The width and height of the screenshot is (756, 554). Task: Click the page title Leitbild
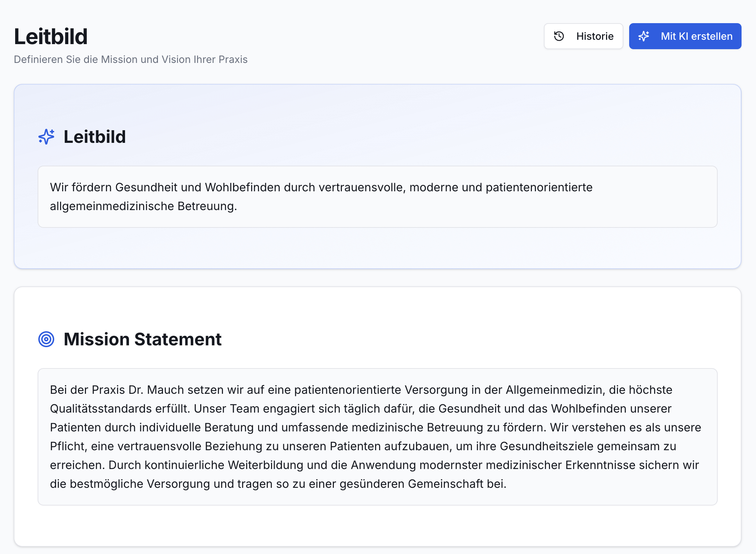tap(51, 37)
